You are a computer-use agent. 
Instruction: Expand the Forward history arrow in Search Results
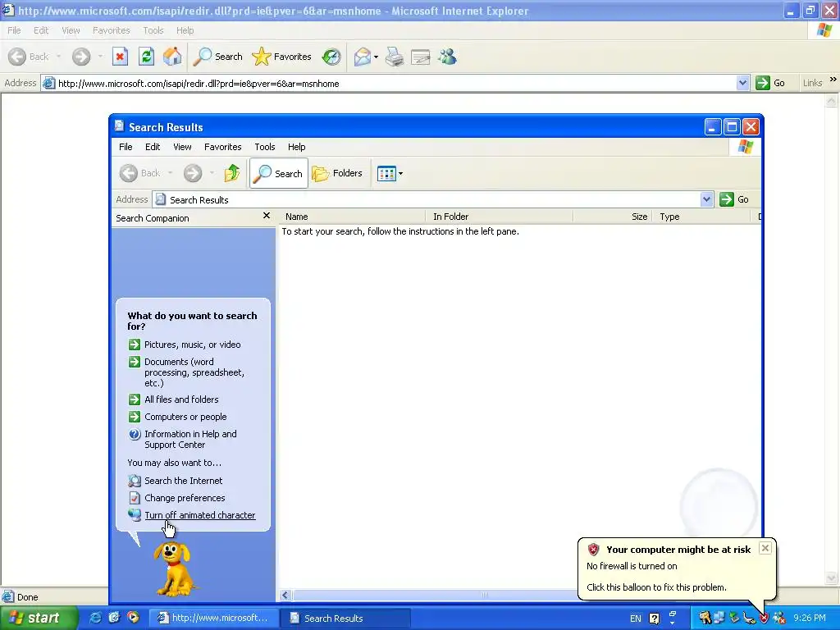[212, 173]
